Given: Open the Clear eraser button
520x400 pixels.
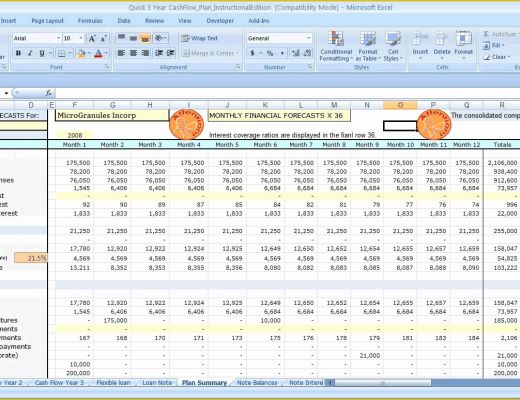Looking at the screenshot, I should click(497, 57).
